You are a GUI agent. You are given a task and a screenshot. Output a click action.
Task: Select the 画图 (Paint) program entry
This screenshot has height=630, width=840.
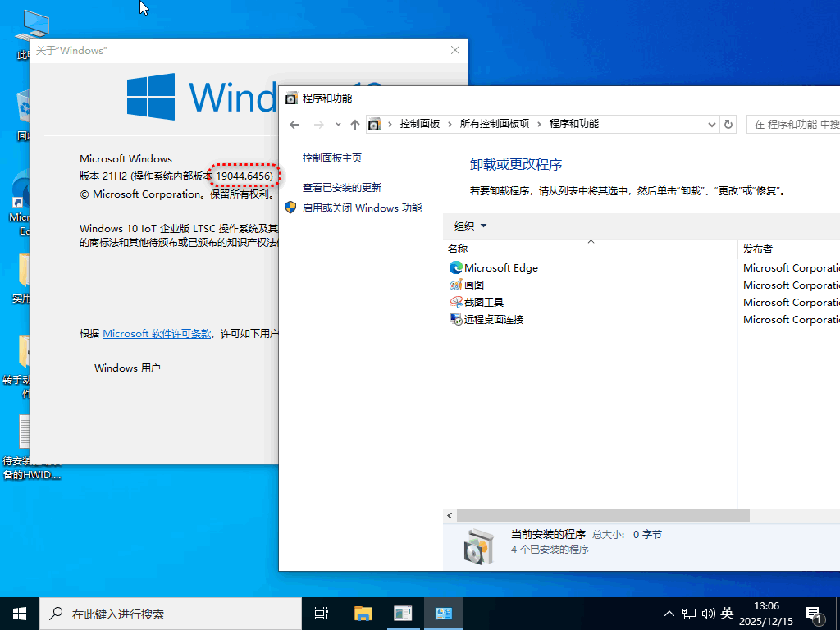(474, 285)
